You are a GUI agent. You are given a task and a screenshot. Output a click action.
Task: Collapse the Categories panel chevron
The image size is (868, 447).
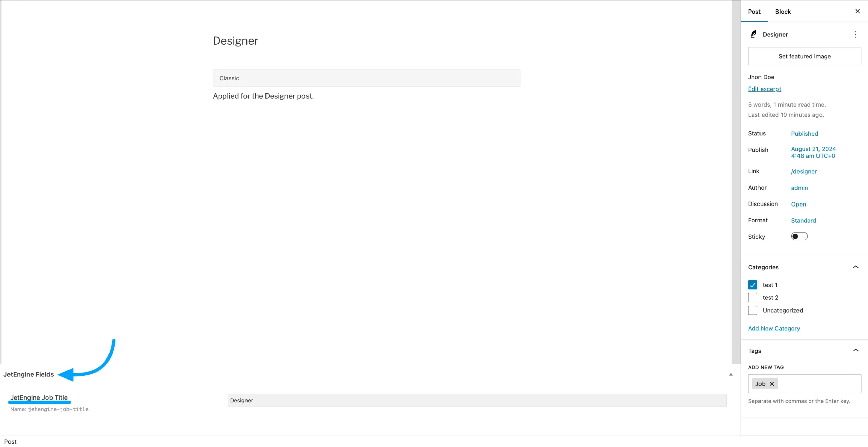click(855, 267)
